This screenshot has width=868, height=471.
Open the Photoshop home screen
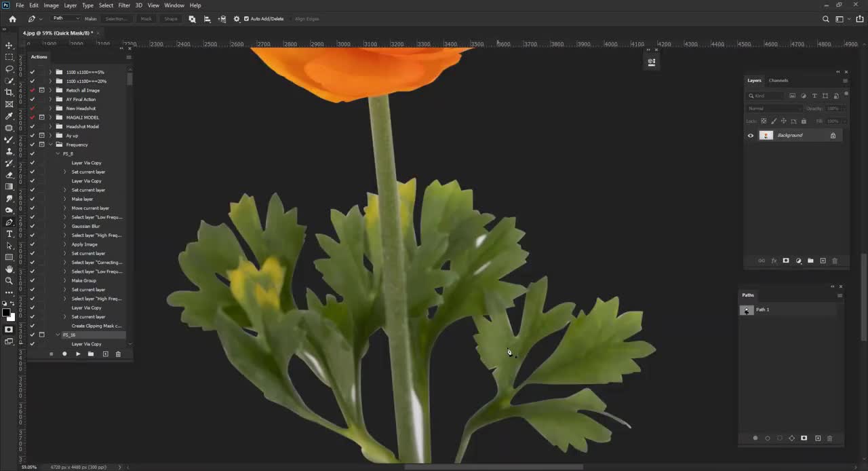tap(12, 19)
